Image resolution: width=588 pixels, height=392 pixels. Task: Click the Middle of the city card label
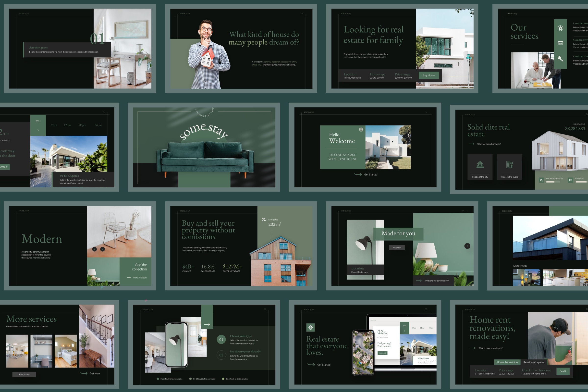click(480, 177)
